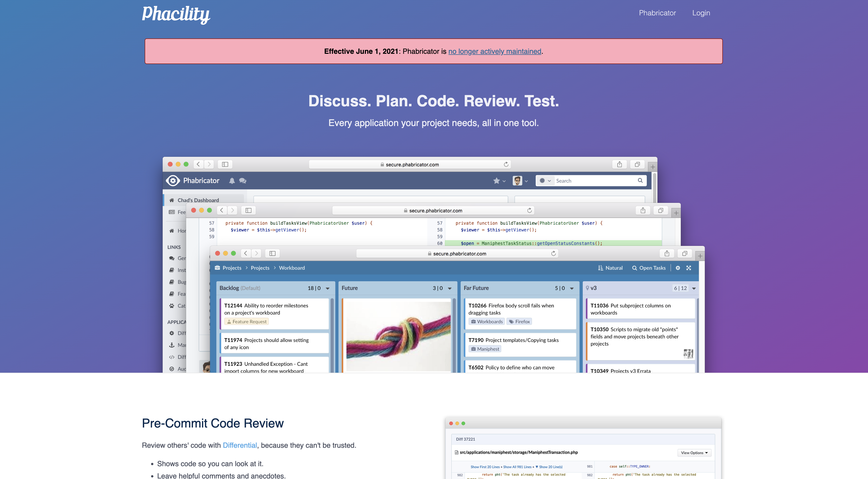Click the Workboards tag on task T10266
Screen dimensions: 868x479
coord(486,321)
